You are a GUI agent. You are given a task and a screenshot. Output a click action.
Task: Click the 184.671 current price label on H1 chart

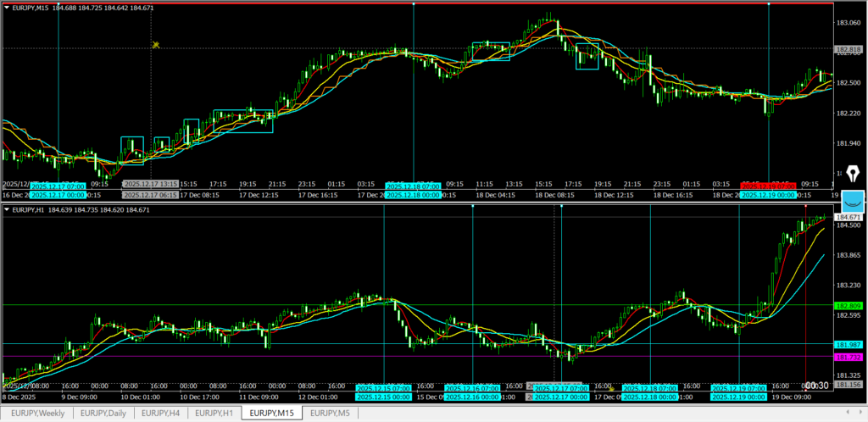(x=849, y=219)
